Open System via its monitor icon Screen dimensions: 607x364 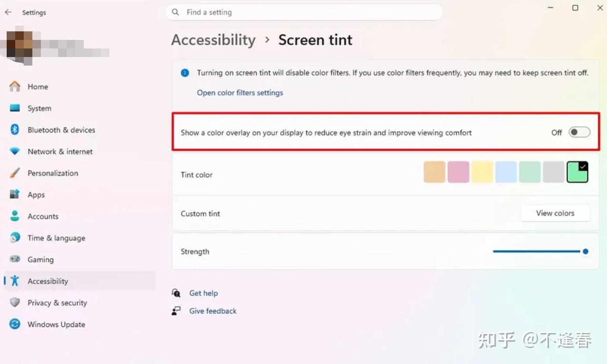[x=15, y=108]
